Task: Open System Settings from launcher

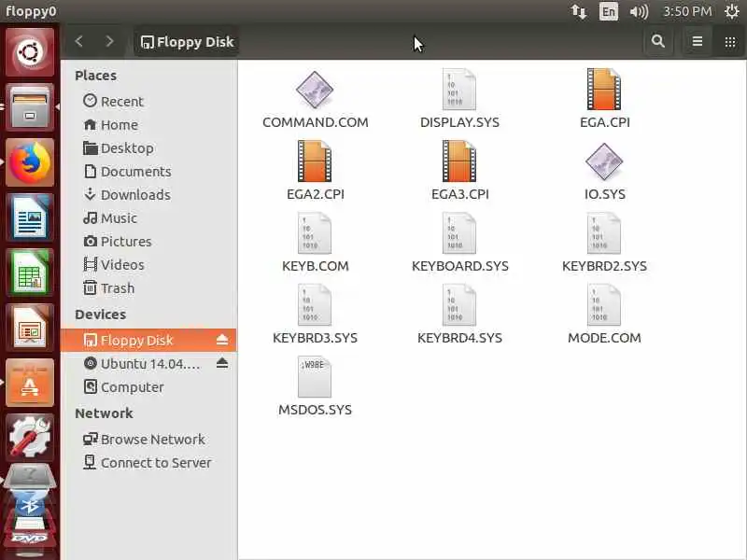Action: [30, 437]
